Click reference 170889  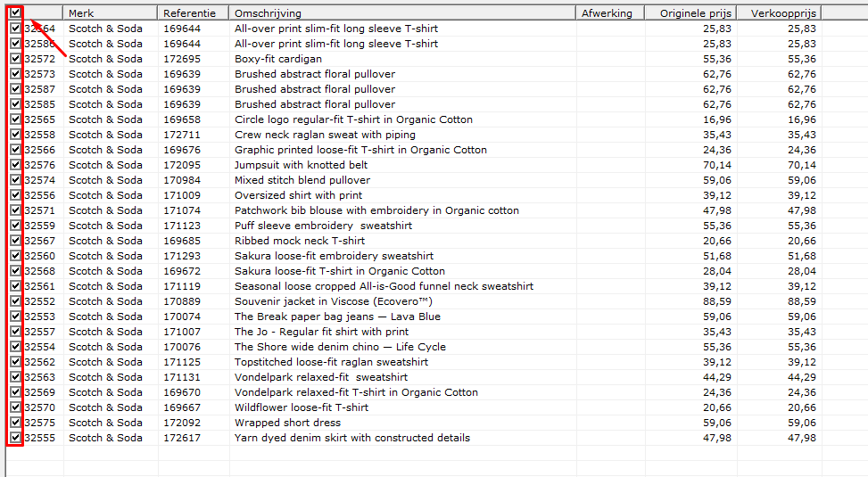click(x=182, y=301)
